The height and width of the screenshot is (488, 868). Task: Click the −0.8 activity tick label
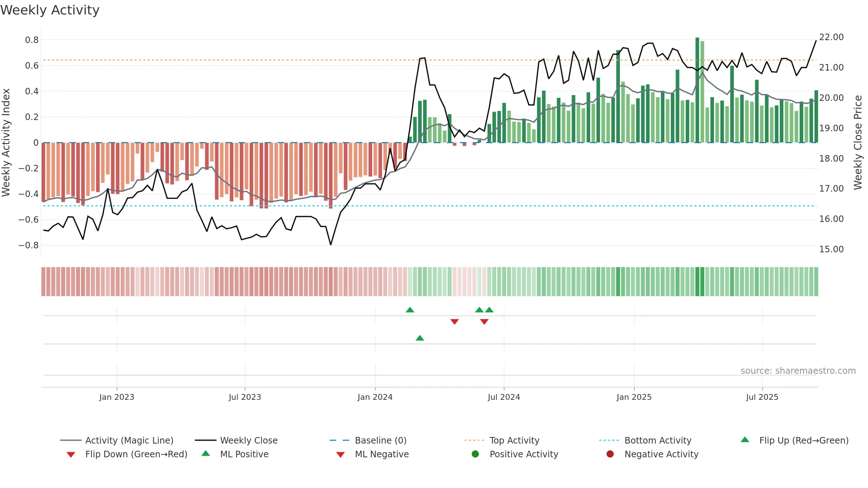coord(29,245)
